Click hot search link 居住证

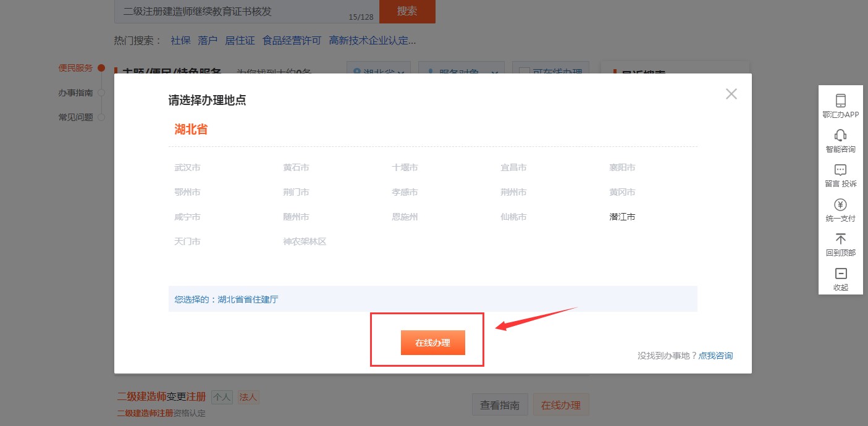240,41
